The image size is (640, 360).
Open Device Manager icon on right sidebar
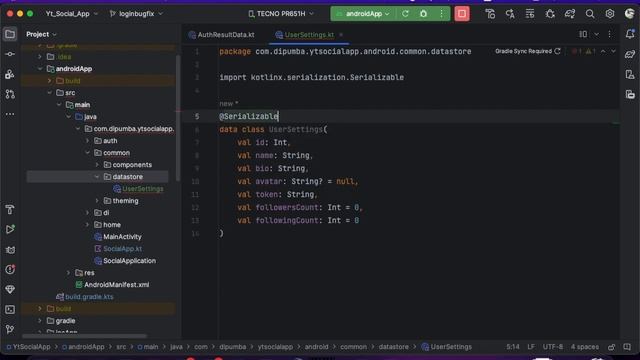[x=630, y=74]
